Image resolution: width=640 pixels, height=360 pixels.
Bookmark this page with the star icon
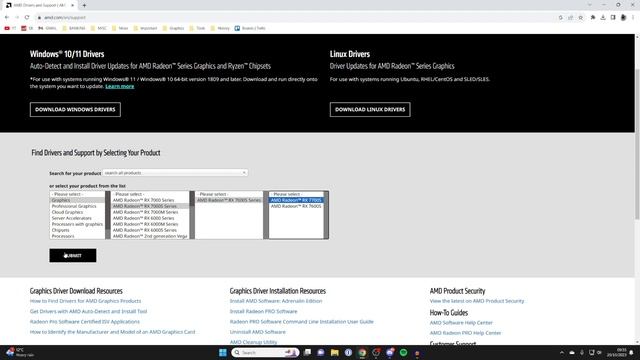click(580, 18)
